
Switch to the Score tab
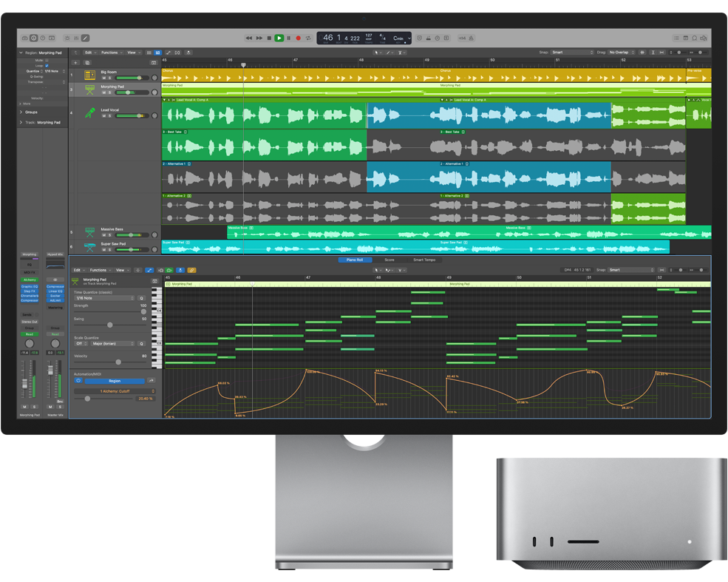(389, 260)
